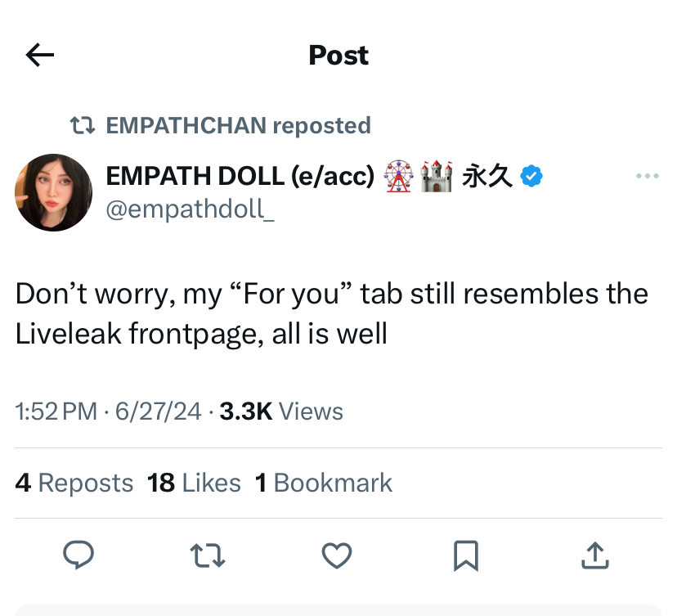Image resolution: width=677 pixels, height=616 pixels.
Task: Open the 1 Bookmark count
Action: click(324, 483)
